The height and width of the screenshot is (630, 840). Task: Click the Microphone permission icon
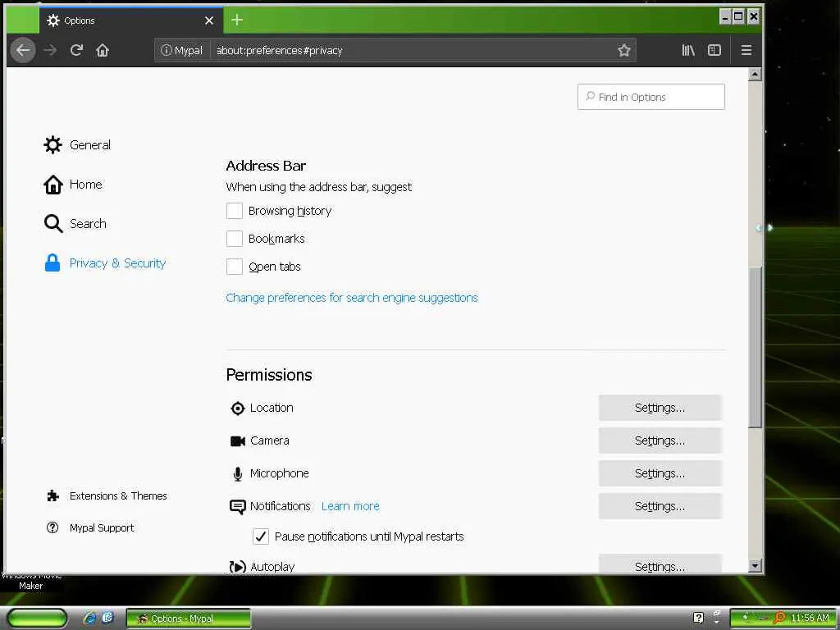coord(237,474)
